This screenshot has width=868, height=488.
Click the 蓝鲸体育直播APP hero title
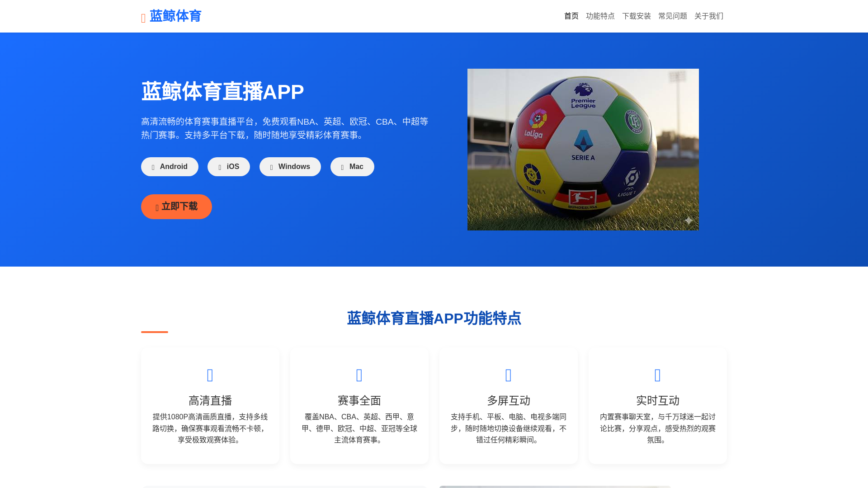click(222, 92)
